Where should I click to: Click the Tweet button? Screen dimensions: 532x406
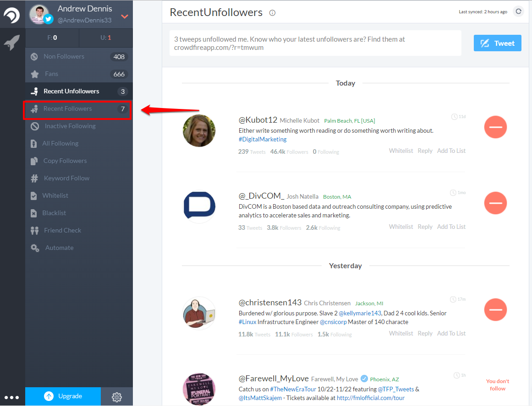point(497,43)
